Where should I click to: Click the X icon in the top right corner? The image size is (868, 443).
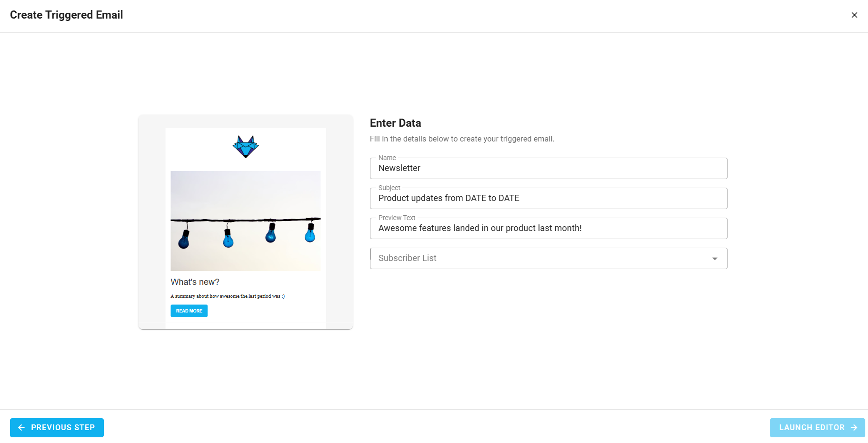coord(854,15)
